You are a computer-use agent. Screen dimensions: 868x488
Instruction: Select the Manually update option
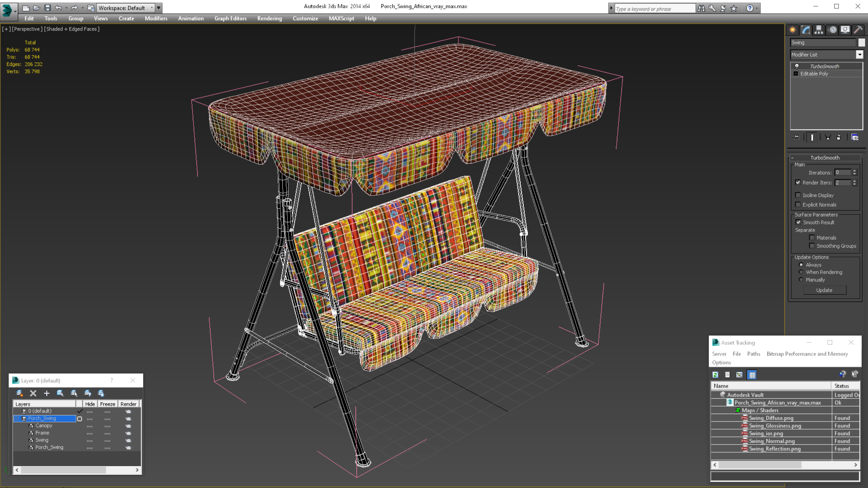(801, 280)
